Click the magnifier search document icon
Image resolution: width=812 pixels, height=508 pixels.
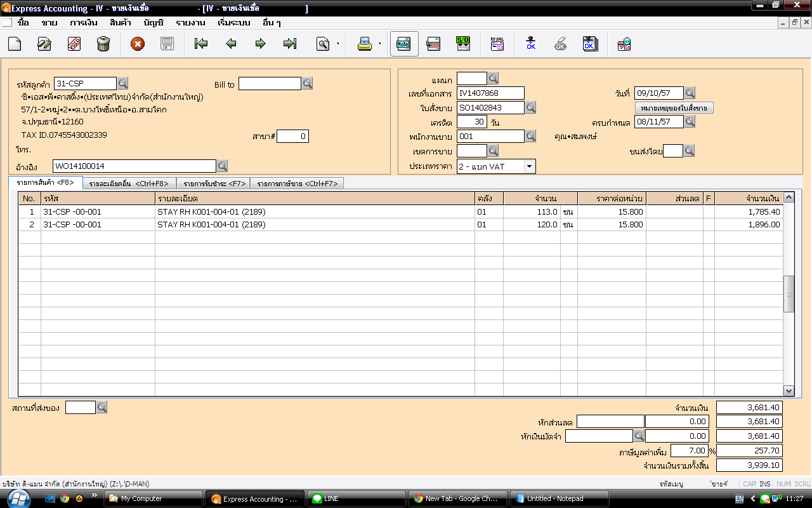[x=324, y=44]
